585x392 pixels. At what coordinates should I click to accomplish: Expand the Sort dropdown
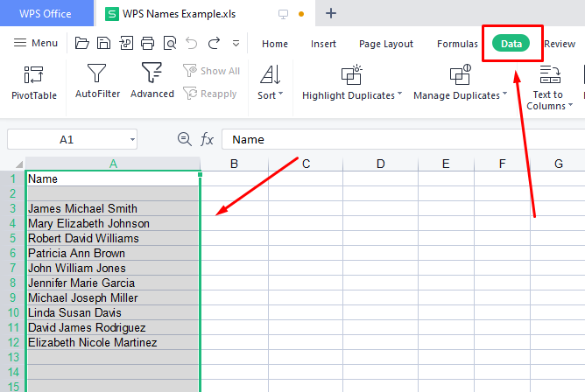click(x=271, y=95)
